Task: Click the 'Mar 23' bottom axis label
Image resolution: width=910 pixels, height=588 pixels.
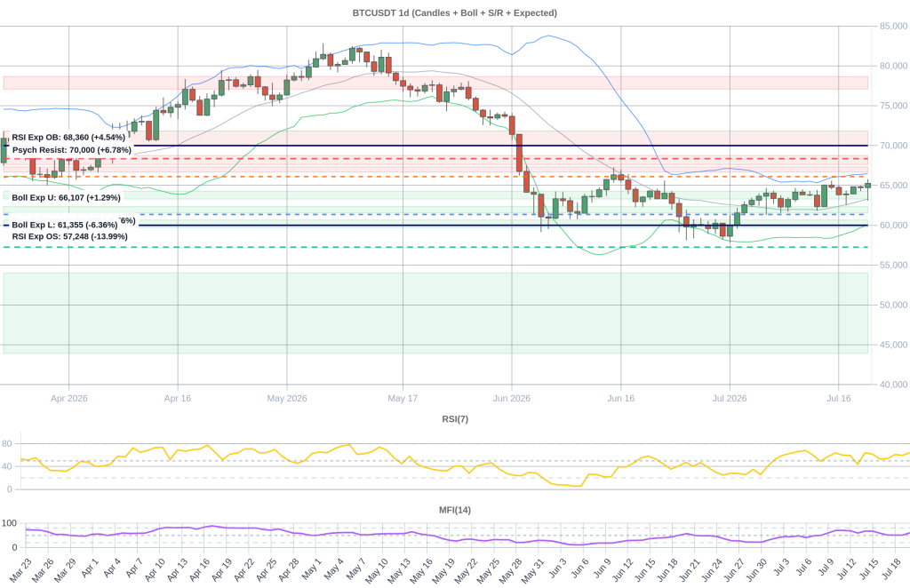Action: point(21,570)
